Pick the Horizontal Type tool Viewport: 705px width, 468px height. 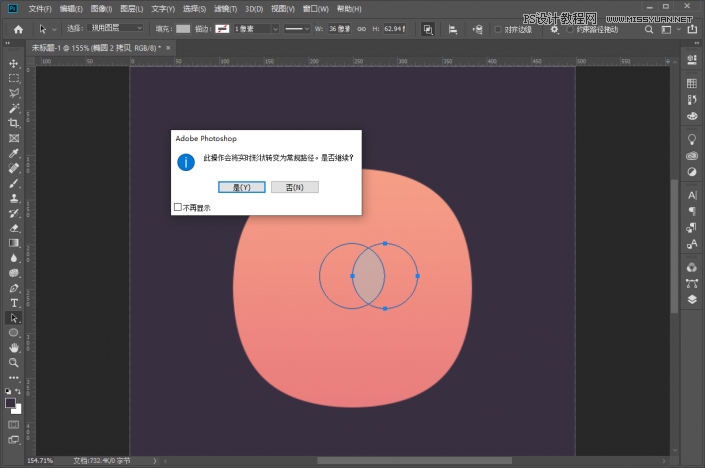[x=14, y=302]
